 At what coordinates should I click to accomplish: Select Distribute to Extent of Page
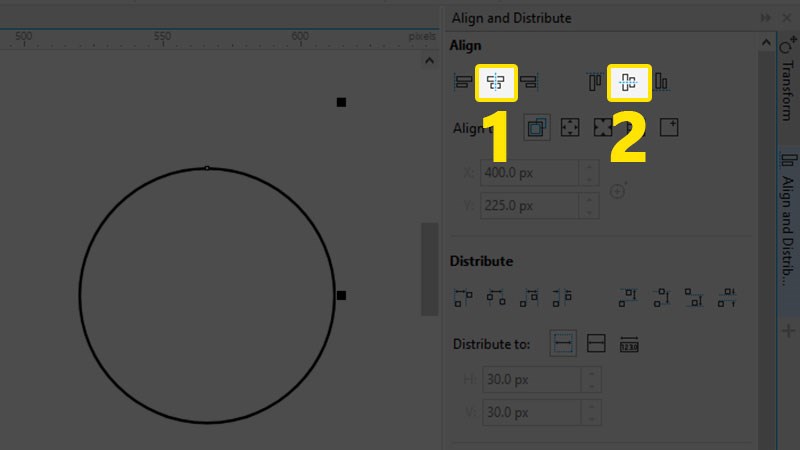point(596,343)
